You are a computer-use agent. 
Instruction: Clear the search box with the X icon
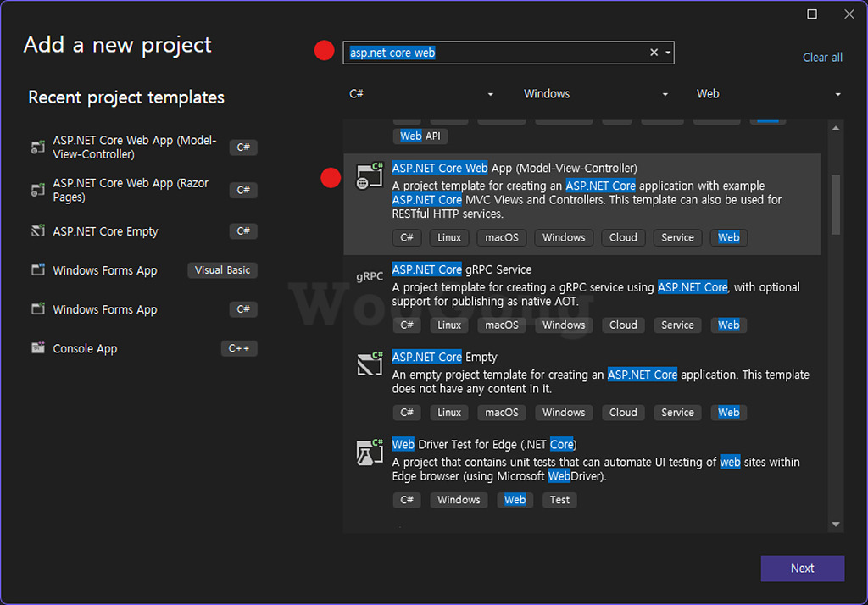click(x=654, y=52)
